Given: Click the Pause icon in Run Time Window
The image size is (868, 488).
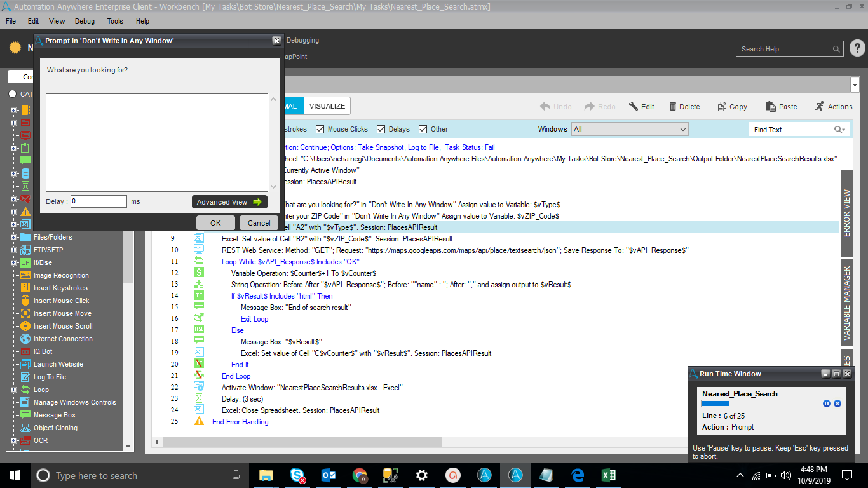Looking at the screenshot, I should (x=827, y=403).
